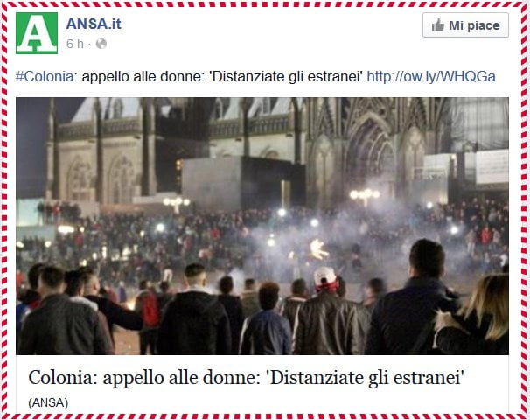
Task: Open the ANSA.it page name link
Action: point(94,24)
